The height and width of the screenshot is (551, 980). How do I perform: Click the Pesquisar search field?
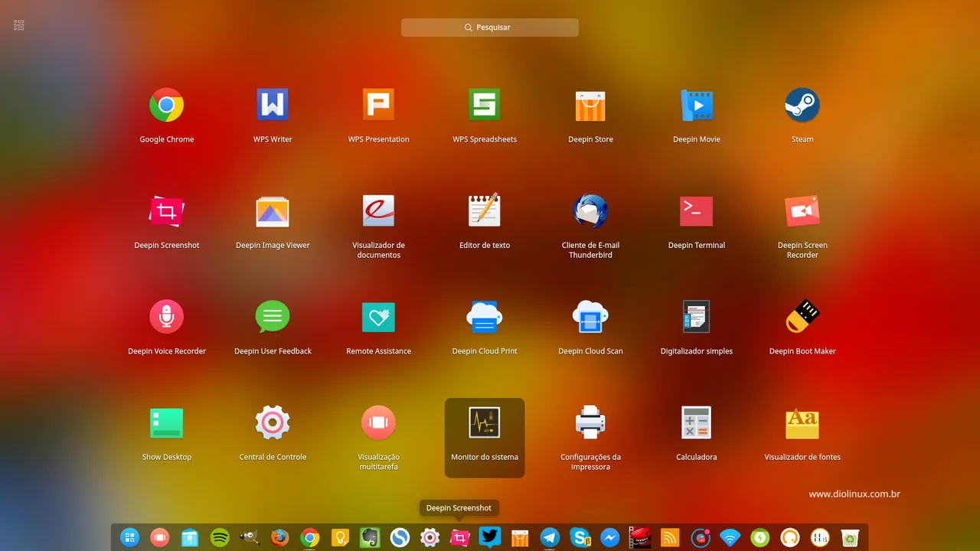[490, 28]
